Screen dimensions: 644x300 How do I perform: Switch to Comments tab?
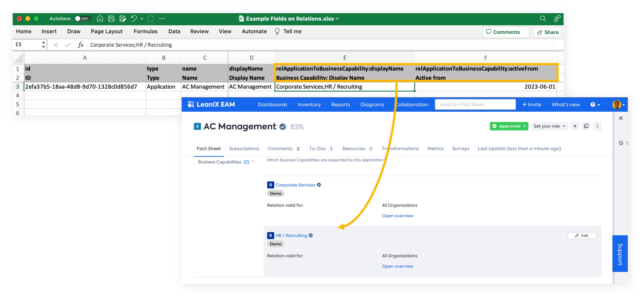click(284, 149)
